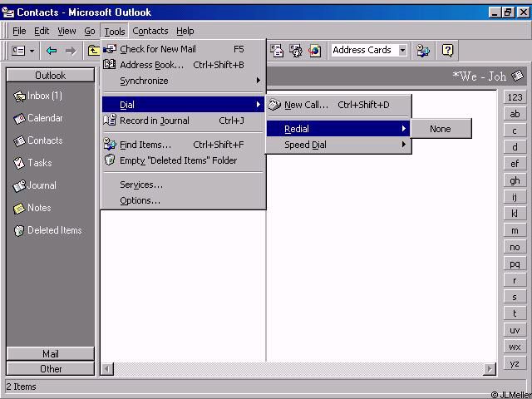Open the Deleted Items shortcut icon
The height and width of the screenshot is (399, 532).
[19, 230]
